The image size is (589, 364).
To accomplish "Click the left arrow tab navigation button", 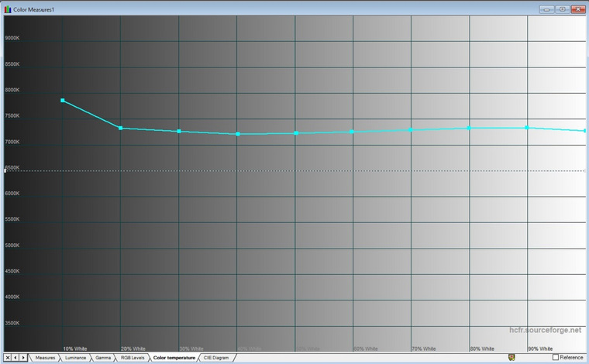I will (x=15, y=358).
